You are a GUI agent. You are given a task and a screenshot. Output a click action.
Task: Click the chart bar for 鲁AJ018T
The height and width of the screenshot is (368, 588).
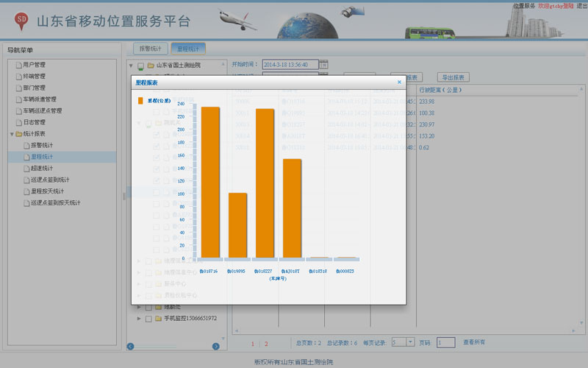click(292, 208)
